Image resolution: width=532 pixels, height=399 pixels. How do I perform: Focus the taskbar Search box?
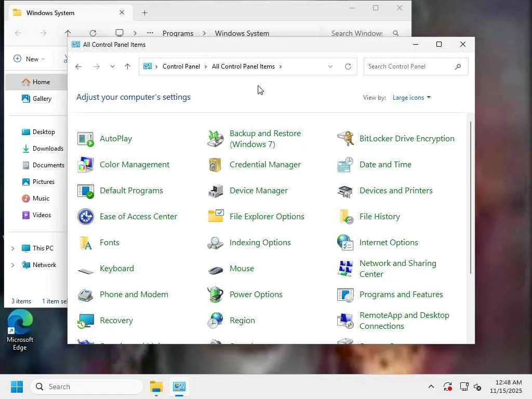tap(87, 387)
